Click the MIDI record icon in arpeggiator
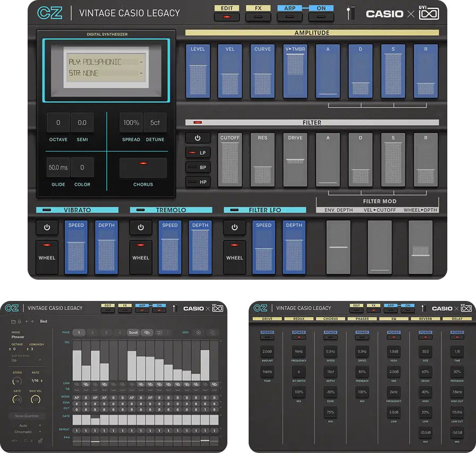The image size is (476, 453). pos(199,332)
